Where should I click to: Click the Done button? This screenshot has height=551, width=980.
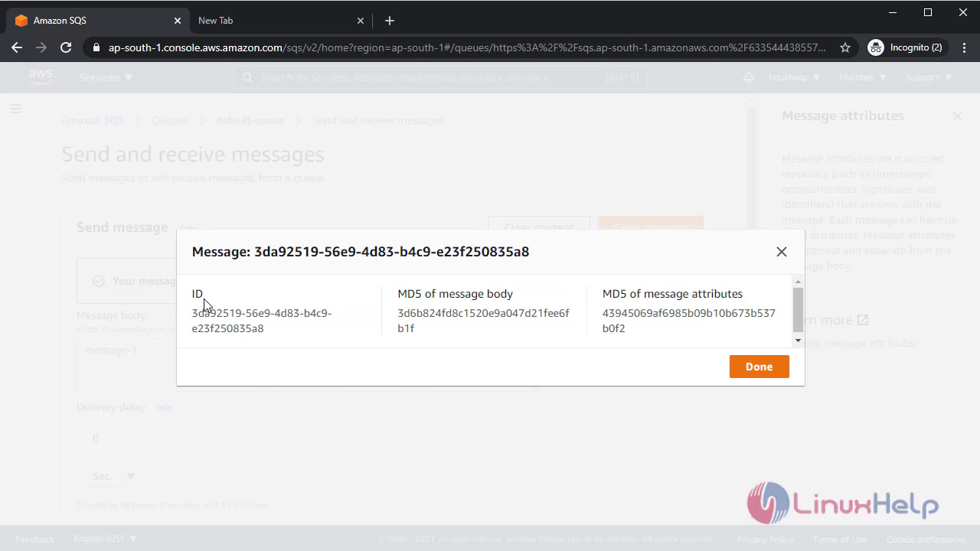point(759,367)
